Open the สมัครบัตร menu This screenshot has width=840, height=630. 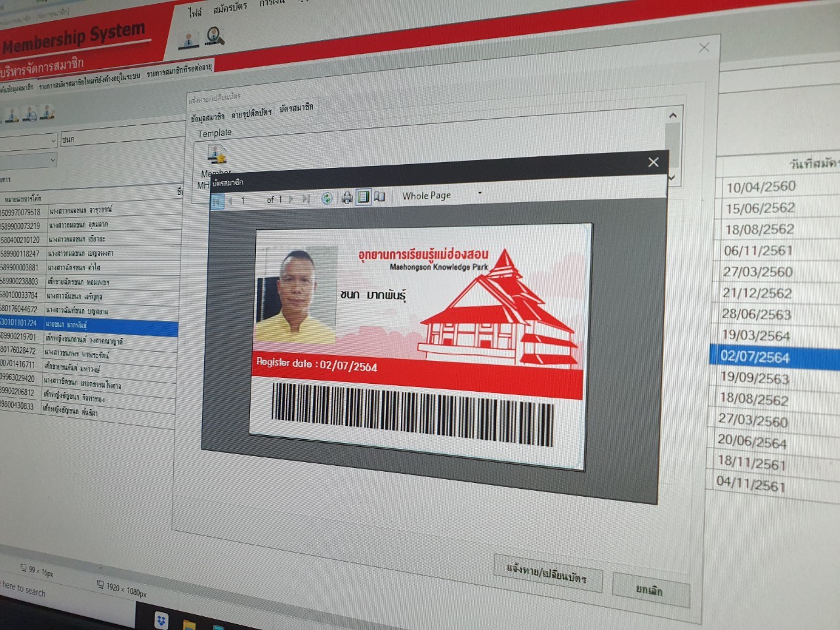tap(230, 8)
